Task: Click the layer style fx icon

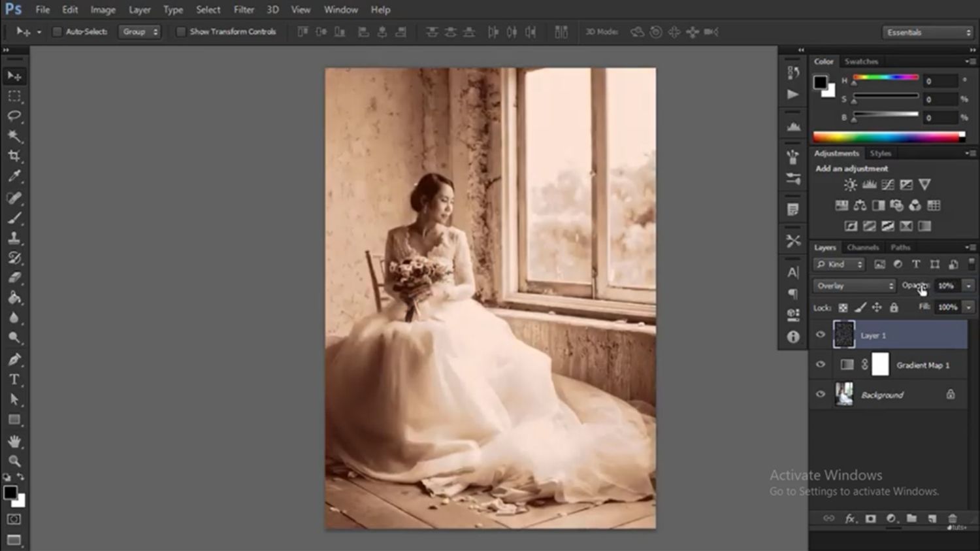Action: click(x=850, y=518)
